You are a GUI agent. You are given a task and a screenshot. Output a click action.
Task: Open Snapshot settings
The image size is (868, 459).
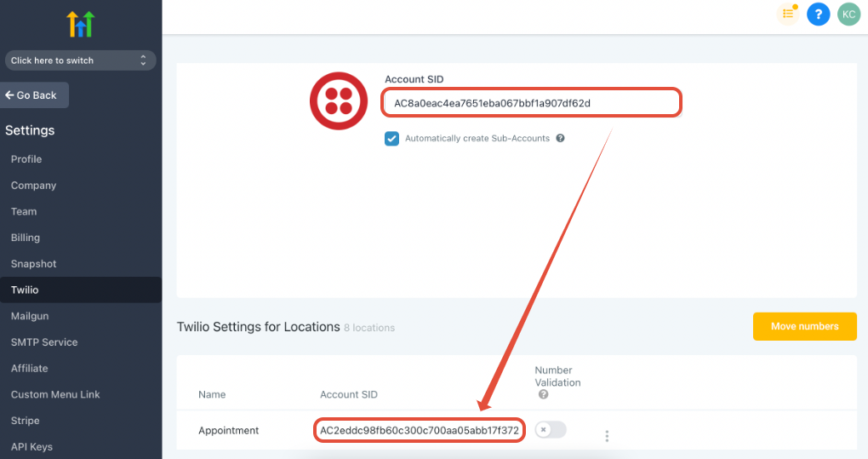[x=34, y=263]
